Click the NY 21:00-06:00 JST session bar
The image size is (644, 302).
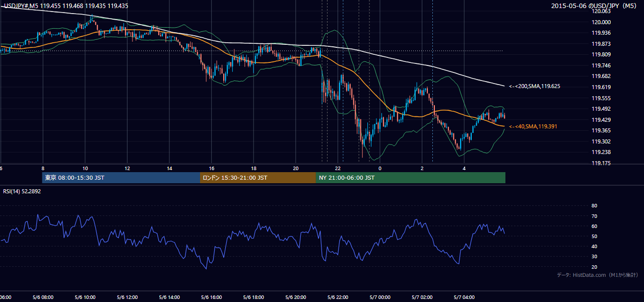click(411, 178)
